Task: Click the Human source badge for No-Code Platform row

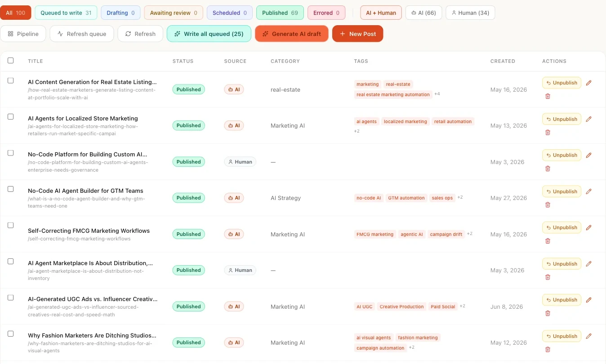Action: tap(240, 162)
